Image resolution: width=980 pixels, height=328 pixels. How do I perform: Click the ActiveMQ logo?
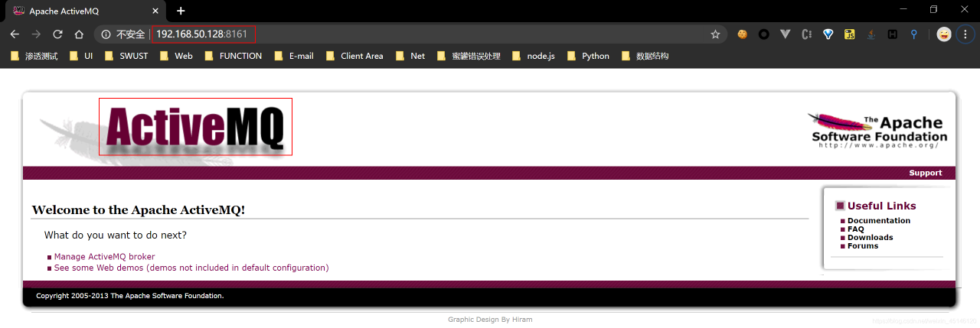pyautogui.click(x=196, y=127)
